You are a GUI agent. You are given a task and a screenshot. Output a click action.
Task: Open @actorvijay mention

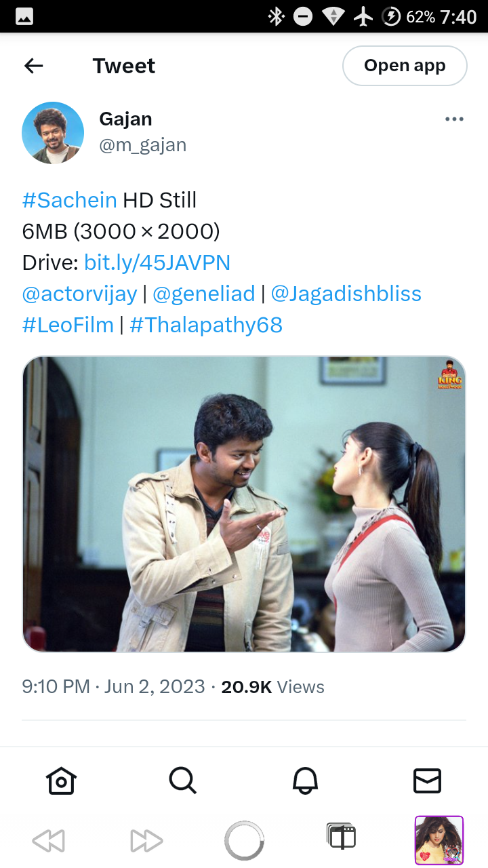[x=80, y=294]
